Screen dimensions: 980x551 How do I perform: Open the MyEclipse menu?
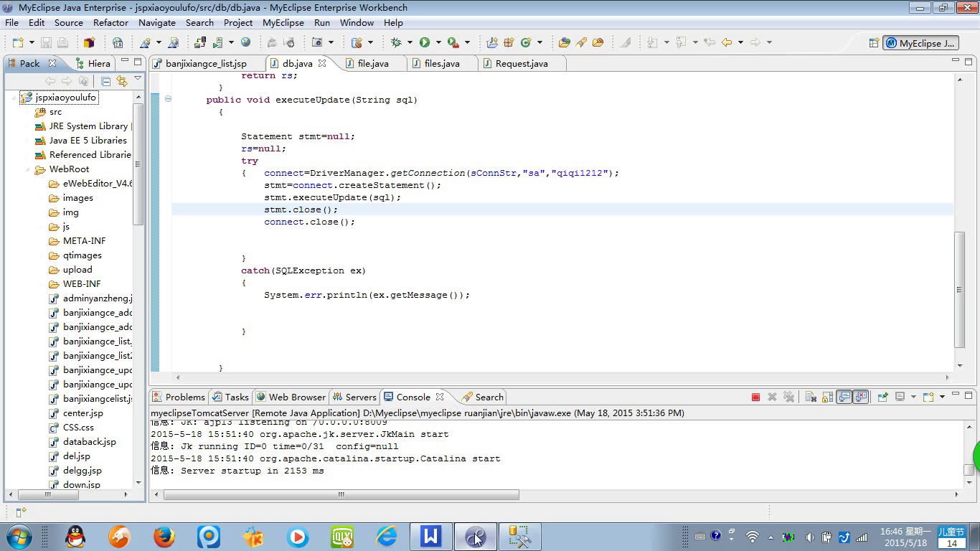coord(283,22)
